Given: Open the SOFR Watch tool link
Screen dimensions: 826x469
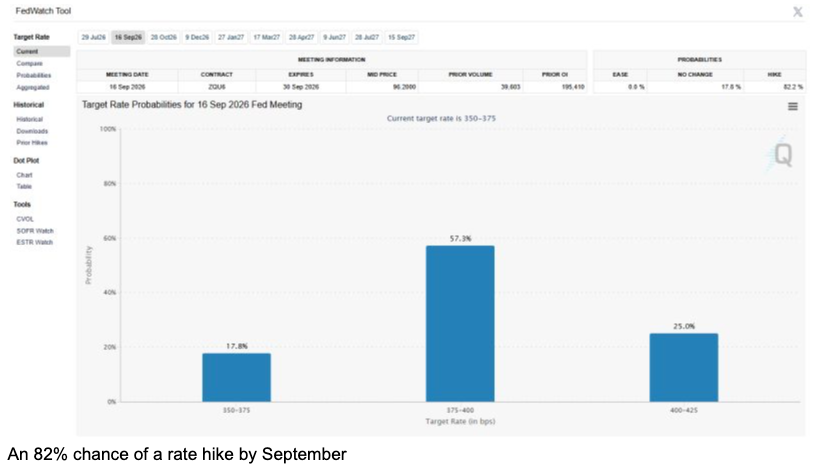Looking at the screenshot, I should click(35, 231).
